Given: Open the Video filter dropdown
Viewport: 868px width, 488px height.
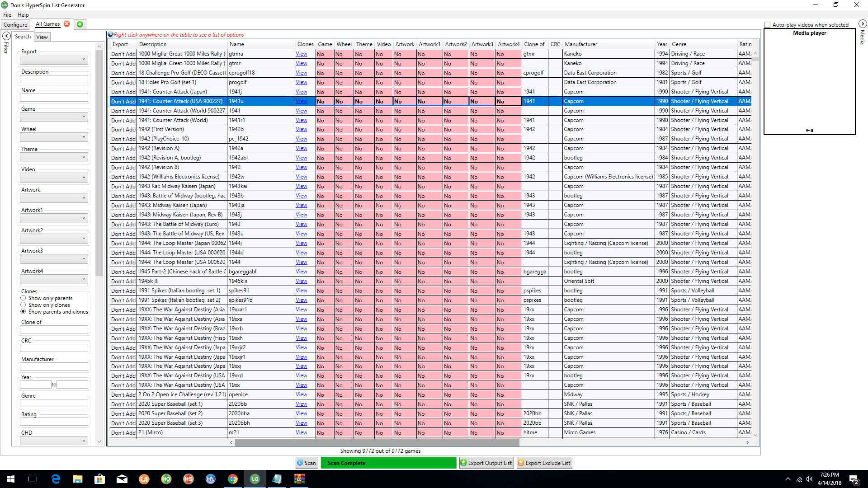Looking at the screenshot, I should (x=54, y=177).
